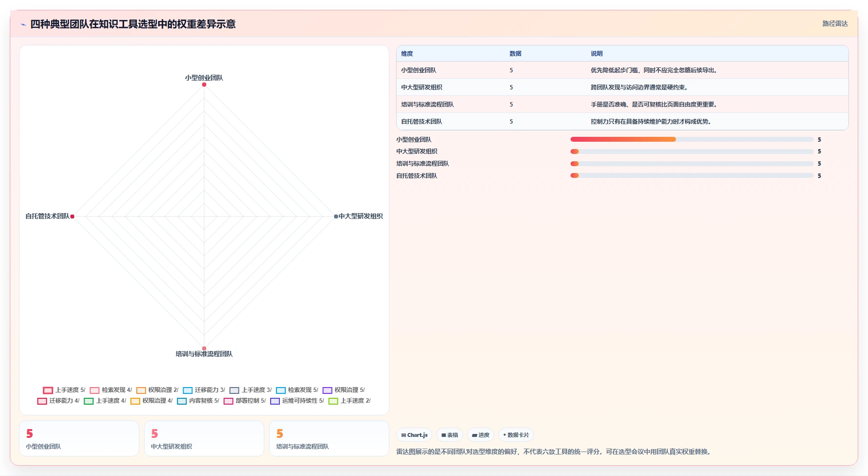Toggle legend item 迁移能力 3/
868x476 pixels.
tap(204, 390)
